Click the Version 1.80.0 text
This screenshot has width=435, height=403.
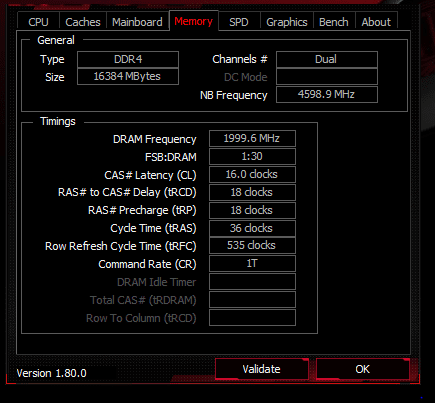[x=51, y=373]
